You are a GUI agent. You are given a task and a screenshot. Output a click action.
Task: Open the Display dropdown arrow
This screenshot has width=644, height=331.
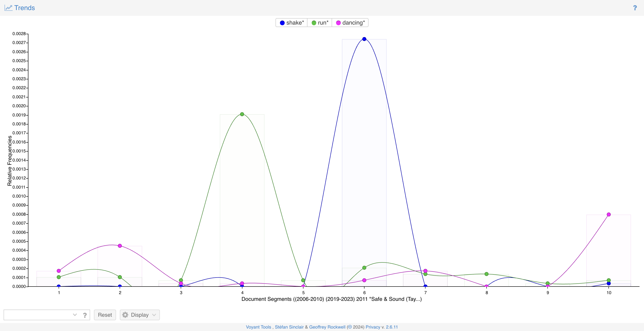[x=154, y=315]
